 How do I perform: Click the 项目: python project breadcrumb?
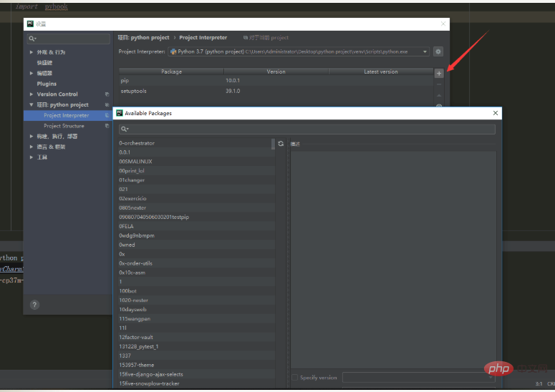144,37
